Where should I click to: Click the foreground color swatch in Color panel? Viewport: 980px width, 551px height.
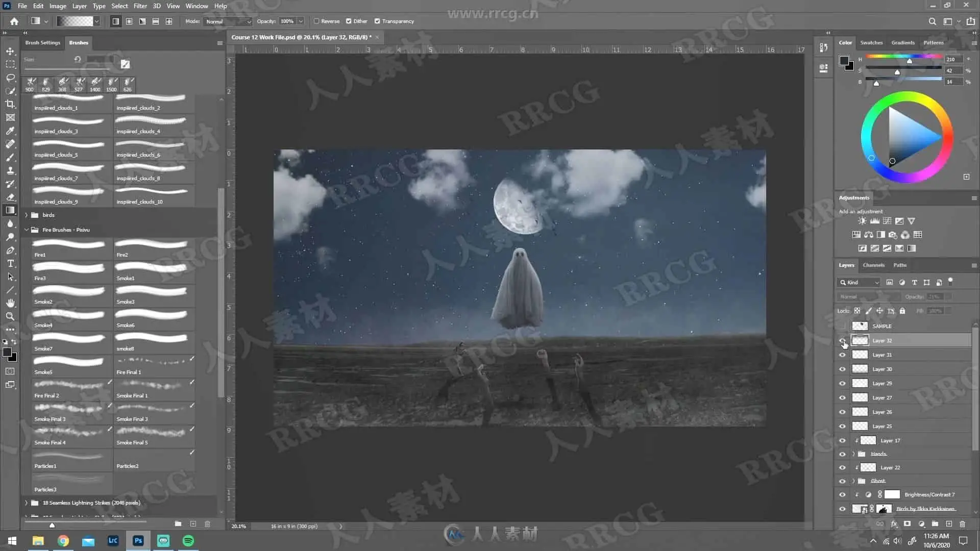tap(844, 61)
